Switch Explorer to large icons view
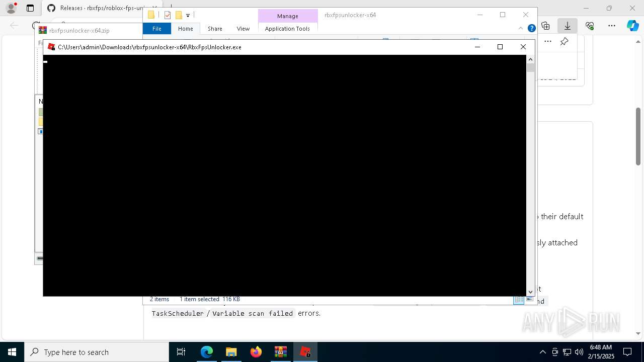Viewport: 644px width, 362px height. pyautogui.click(x=529, y=299)
